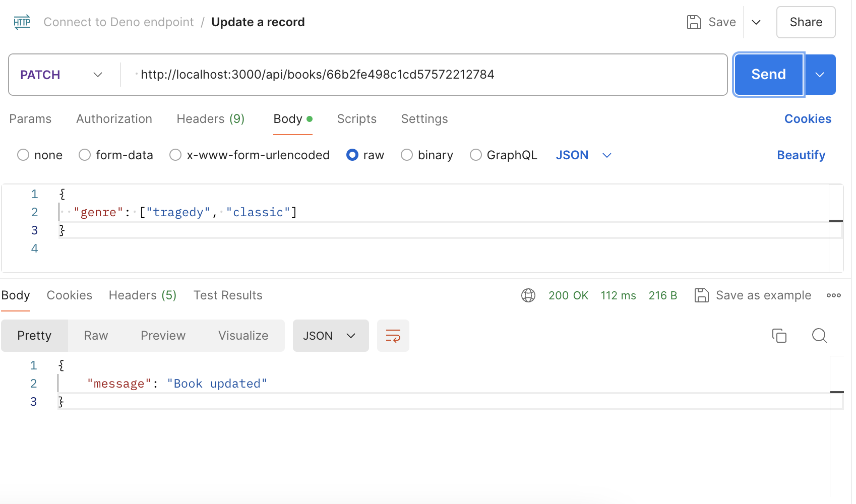
Task: Click the Beautify option for the JSON body
Action: click(801, 155)
